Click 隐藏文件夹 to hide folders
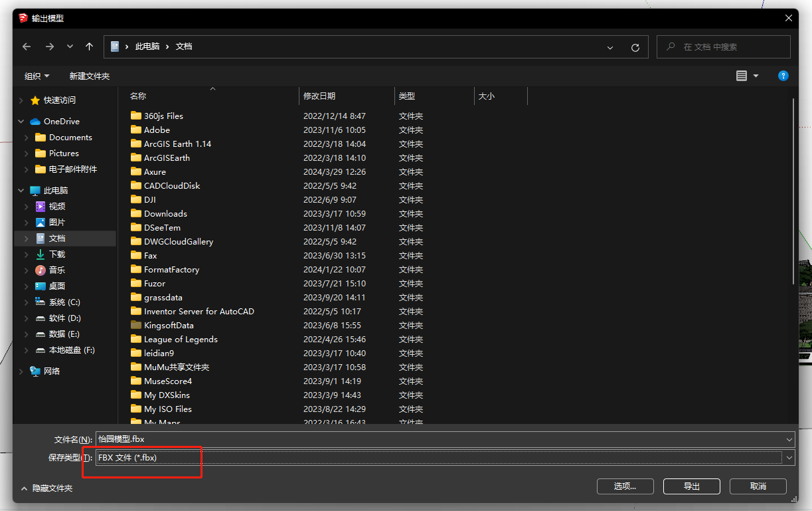812x511 pixels. click(47, 488)
